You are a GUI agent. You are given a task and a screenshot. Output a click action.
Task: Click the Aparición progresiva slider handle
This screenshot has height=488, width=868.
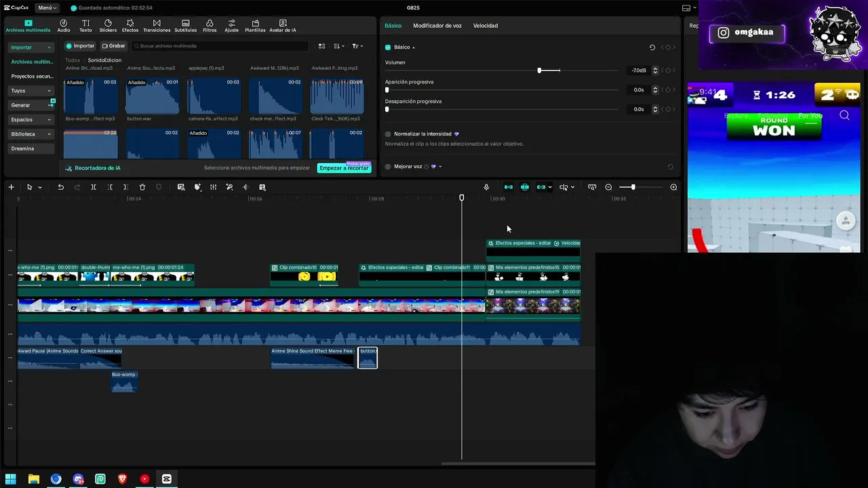[387, 89]
